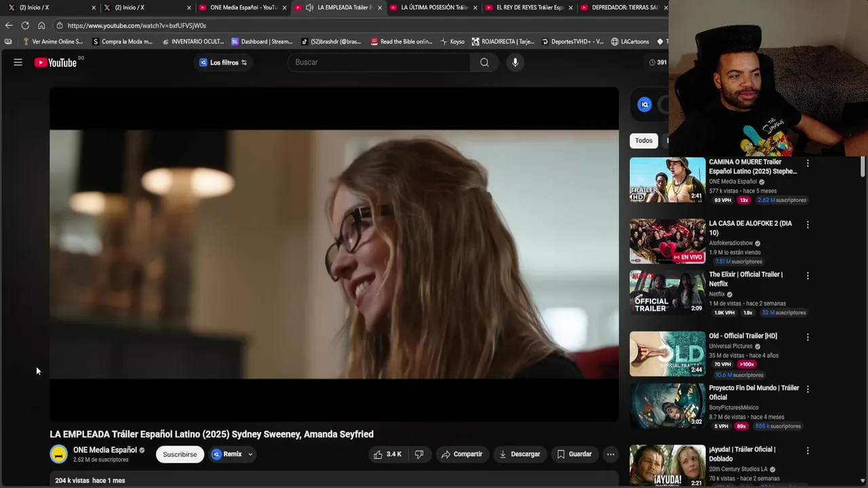Image resolution: width=868 pixels, height=488 pixels.
Task: Pause the LA EMPLEADA video player
Action: (334, 254)
